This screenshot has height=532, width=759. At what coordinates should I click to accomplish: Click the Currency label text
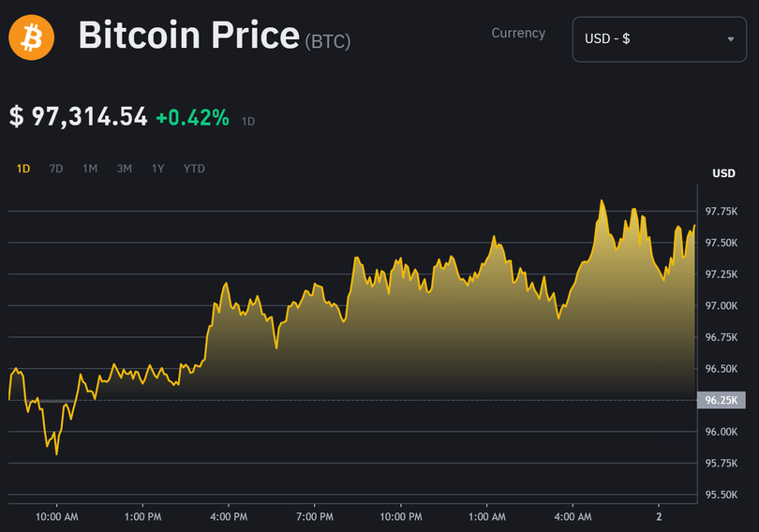pyautogui.click(x=518, y=33)
